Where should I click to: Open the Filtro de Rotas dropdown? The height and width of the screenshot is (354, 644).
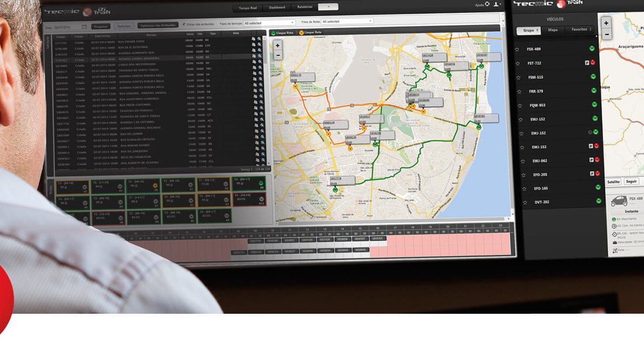click(x=347, y=21)
